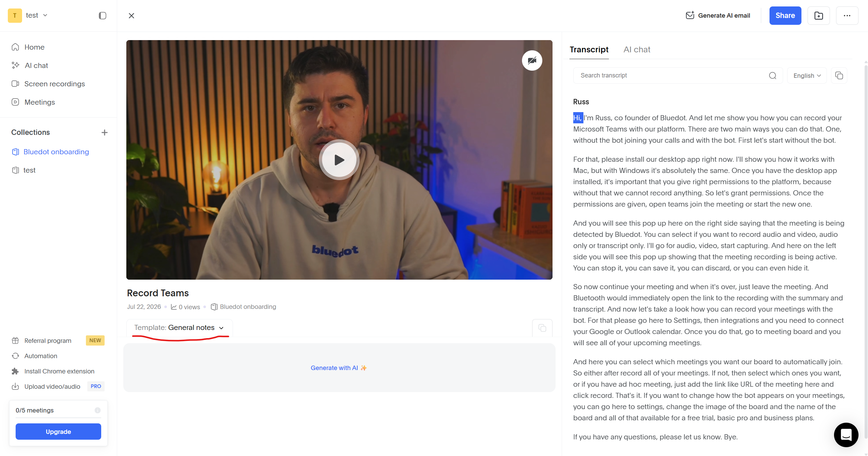Click Generate with AI

point(339,368)
